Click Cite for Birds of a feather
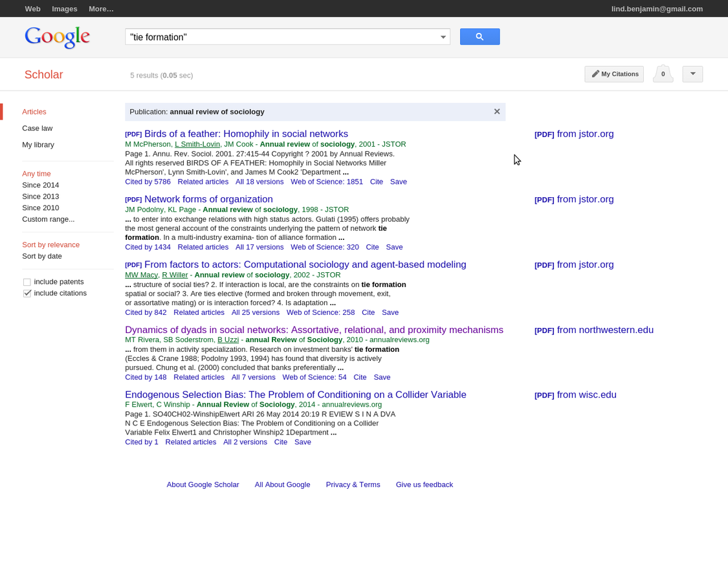Viewport: 728px width, 582px height. 377,182
